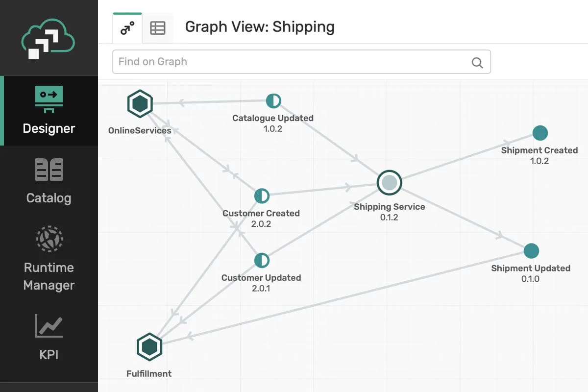
Task: Click the cloud logo at top left
Action: (48, 40)
